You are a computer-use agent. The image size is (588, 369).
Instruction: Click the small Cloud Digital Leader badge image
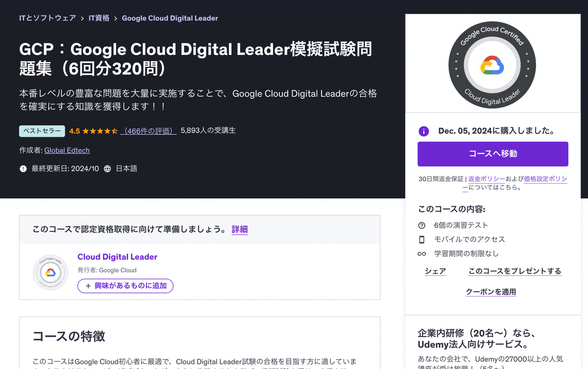(50, 272)
